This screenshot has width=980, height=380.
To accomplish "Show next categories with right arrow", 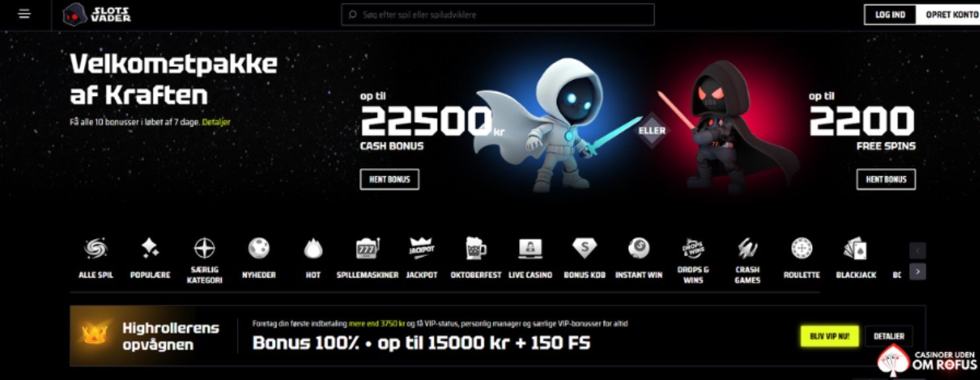I will click(917, 271).
